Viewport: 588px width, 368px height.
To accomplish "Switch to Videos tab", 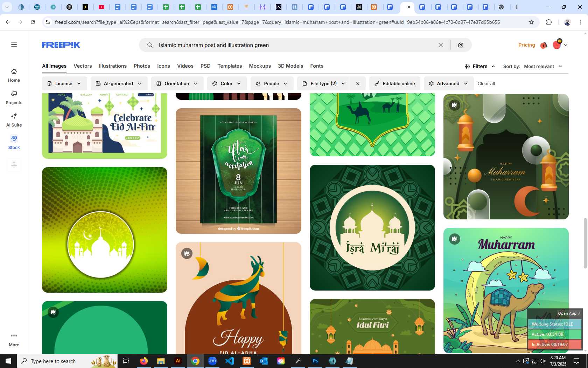I will point(185,66).
